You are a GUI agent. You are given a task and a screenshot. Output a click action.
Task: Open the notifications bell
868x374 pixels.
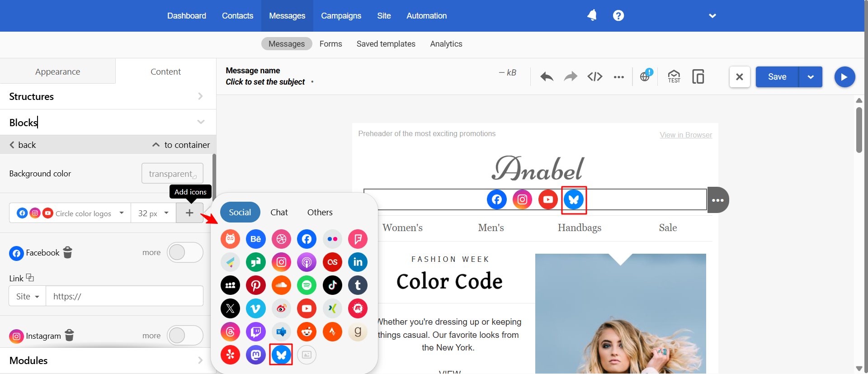592,15
